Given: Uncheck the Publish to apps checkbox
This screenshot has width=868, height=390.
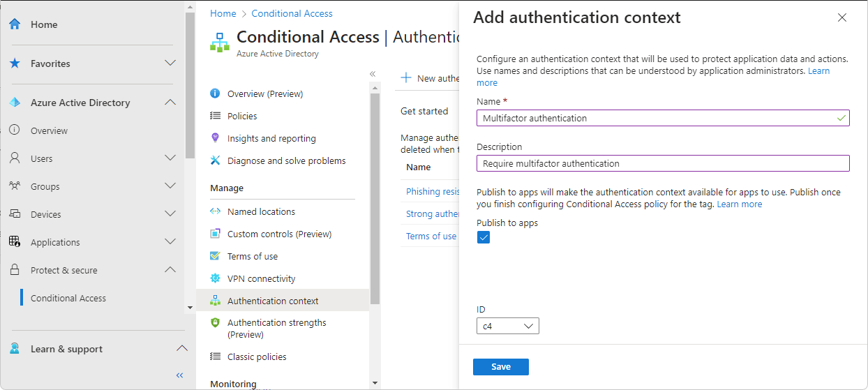Looking at the screenshot, I should [484, 237].
